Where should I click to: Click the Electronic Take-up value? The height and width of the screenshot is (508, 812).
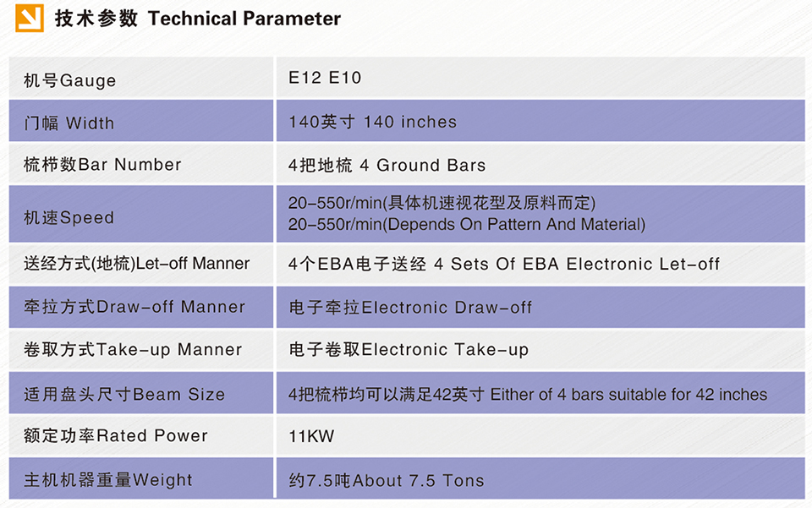click(409, 350)
